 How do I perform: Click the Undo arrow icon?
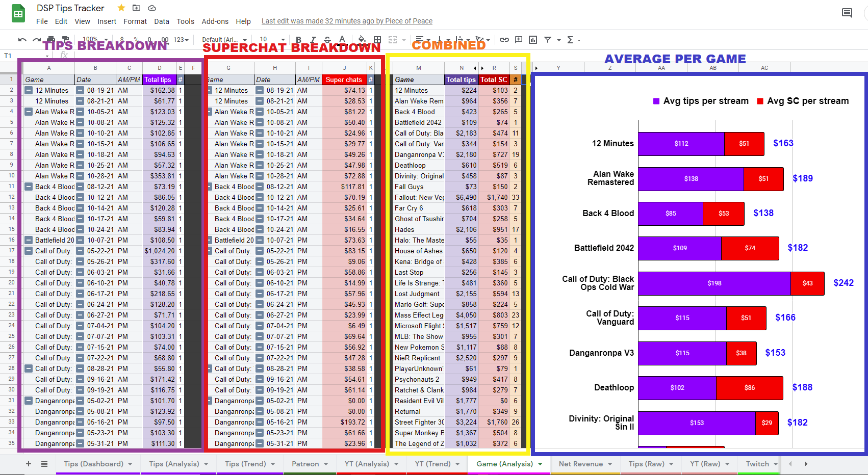[22, 40]
